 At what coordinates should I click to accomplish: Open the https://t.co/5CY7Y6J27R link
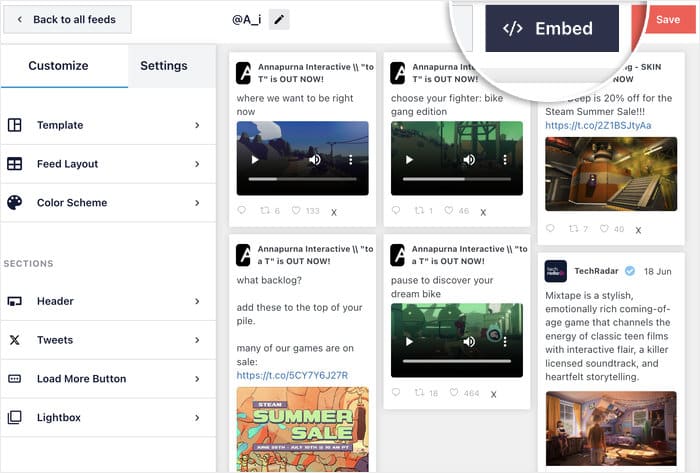(x=292, y=375)
